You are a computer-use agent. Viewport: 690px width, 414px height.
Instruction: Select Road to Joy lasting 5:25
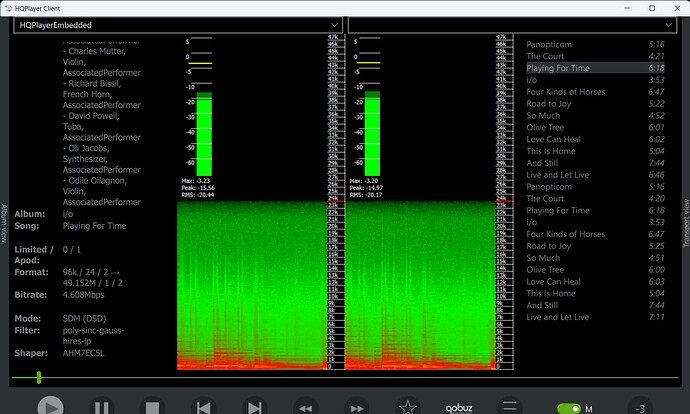pos(595,246)
